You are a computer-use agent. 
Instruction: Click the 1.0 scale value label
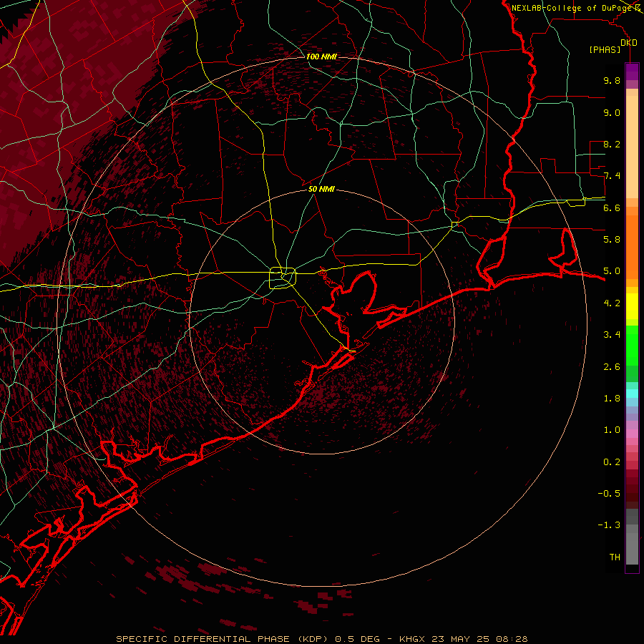point(612,430)
